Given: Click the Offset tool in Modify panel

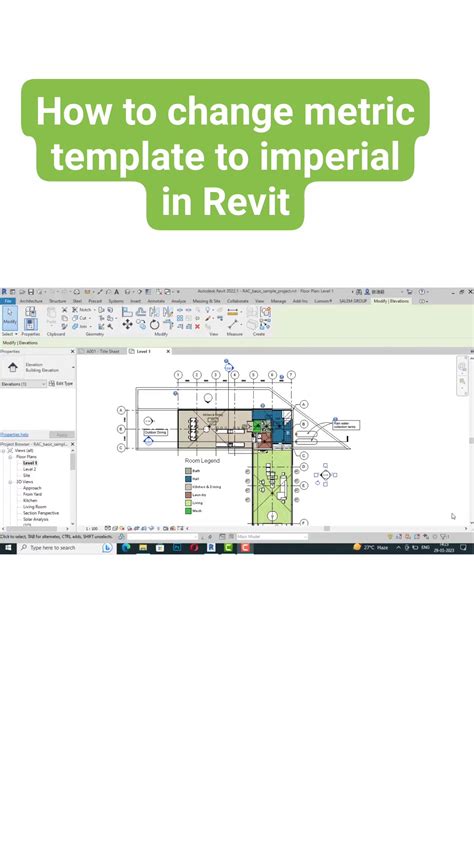Looking at the screenshot, I should pos(141,311).
